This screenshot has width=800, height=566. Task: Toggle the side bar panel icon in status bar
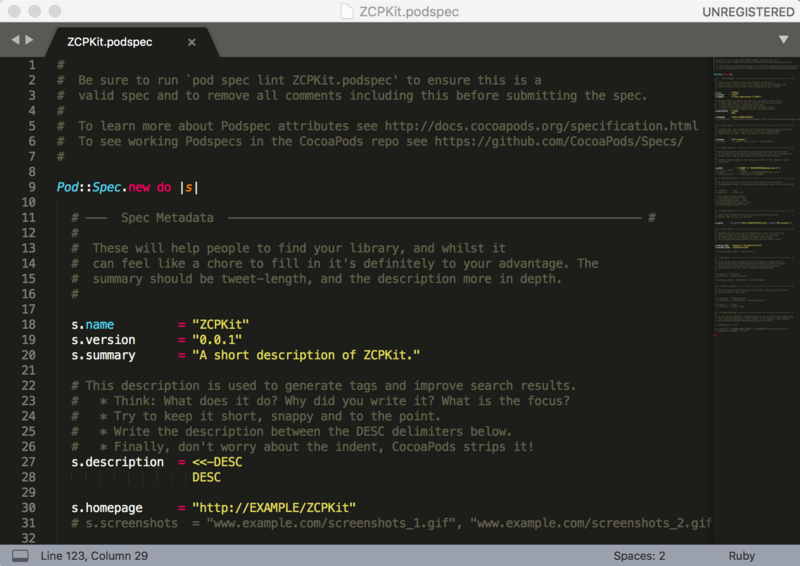[20, 555]
